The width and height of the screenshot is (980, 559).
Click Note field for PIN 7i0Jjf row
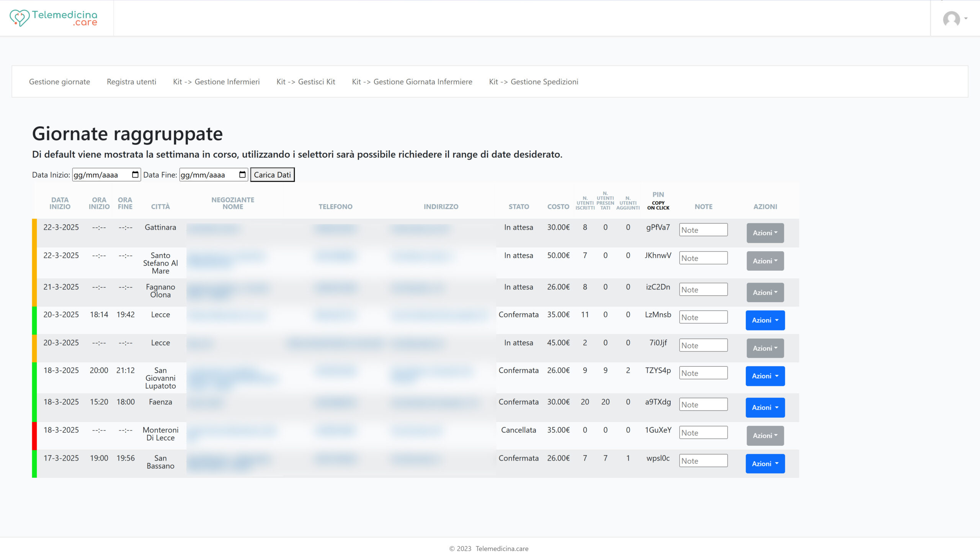[703, 345]
